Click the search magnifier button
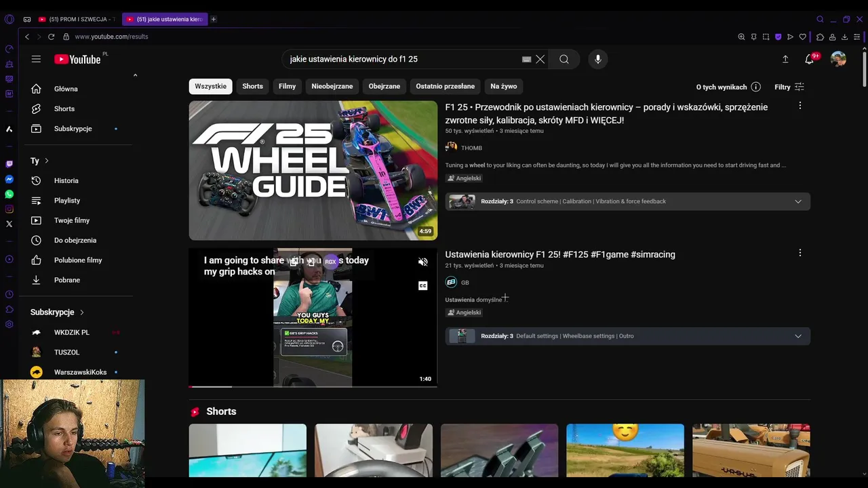Viewport: 868px width, 488px height. [x=564, y=59]
